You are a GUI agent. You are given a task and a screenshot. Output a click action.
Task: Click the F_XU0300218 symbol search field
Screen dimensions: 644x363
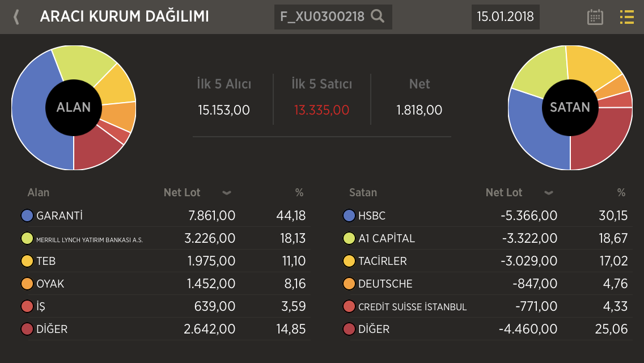click(x=333, y=17)
